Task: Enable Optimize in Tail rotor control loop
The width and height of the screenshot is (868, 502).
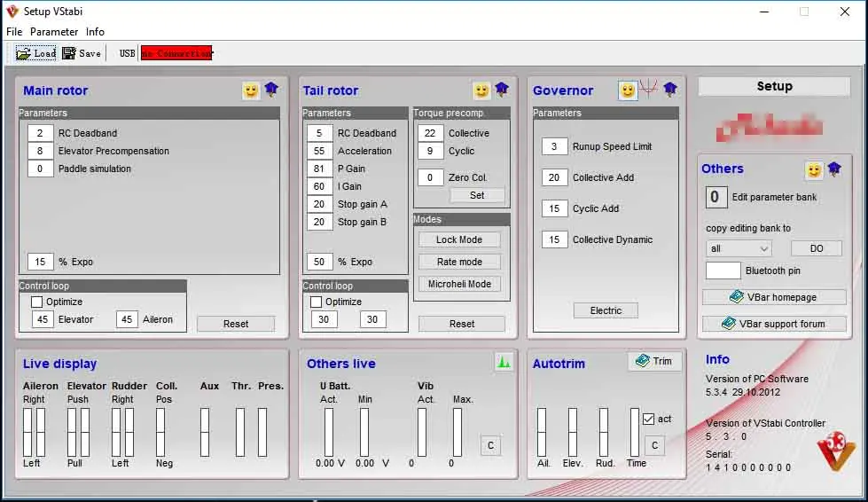Action: click(x=317, y=302)
